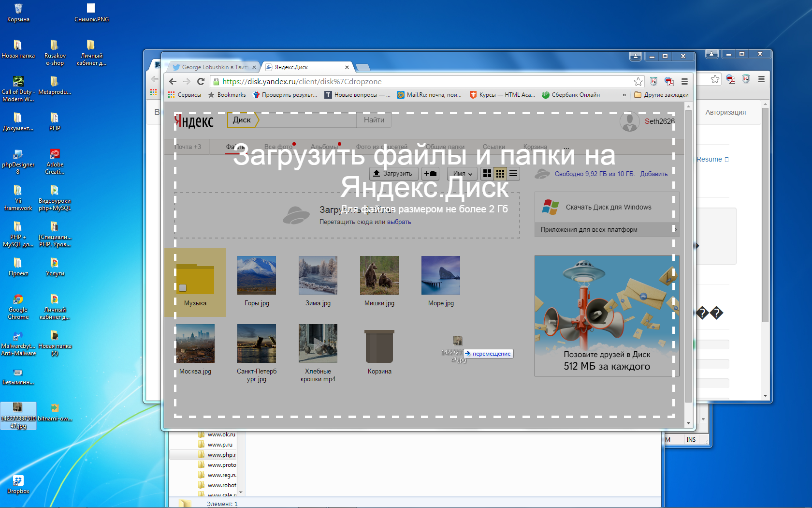This screenshot has width=812, height=508.
Task: Bookmark page with the star icon
Action: coord(638,81)
